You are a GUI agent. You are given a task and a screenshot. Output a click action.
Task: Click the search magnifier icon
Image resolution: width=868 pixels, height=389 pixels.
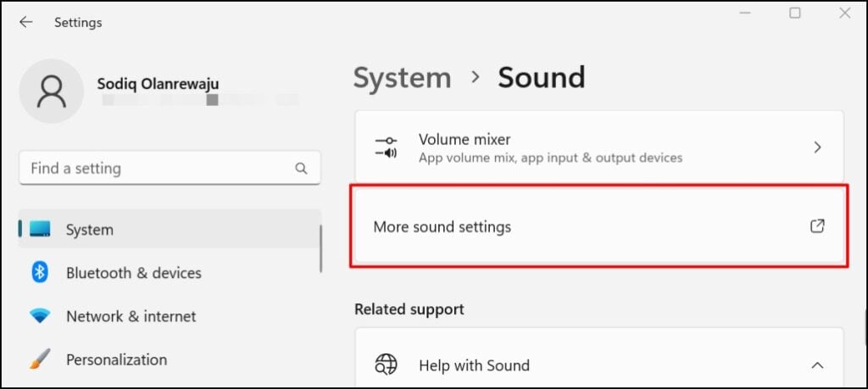tap(301, 169)
